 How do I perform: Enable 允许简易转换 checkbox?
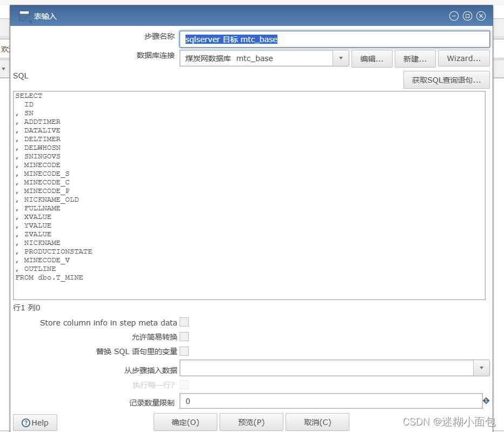click(184, 336)
